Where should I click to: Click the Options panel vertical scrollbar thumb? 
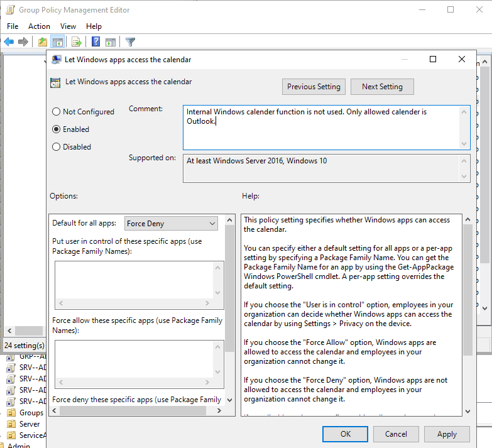click(230, 288)
